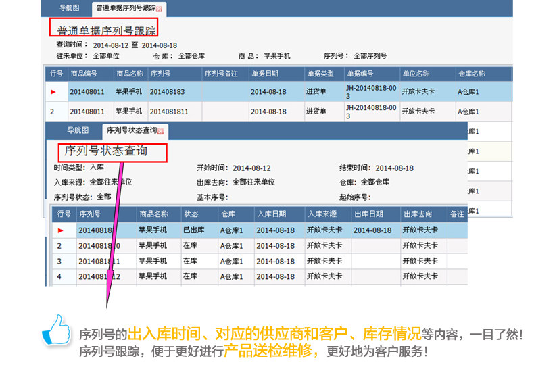Viewport: 534px width, 392px height.
Task: Switch to the lower 导航图 tab
Action: pyautogui.click(x=78, y=130)
